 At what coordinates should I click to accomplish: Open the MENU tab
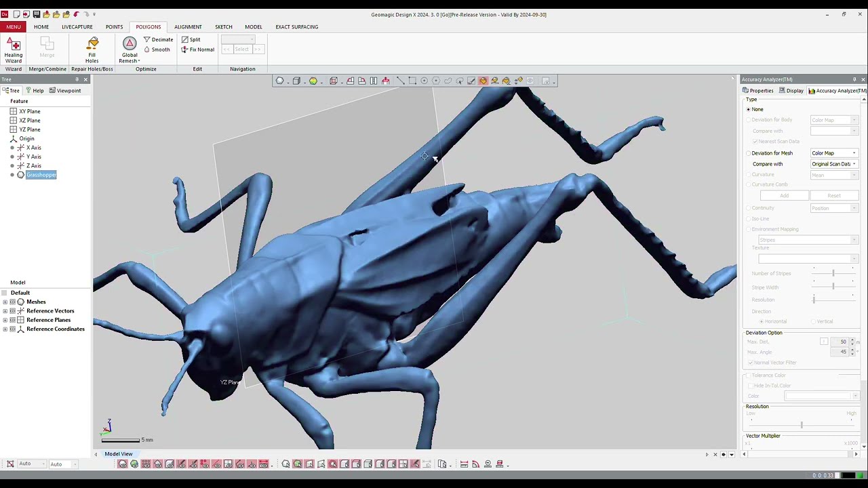[x=14, y=27]
